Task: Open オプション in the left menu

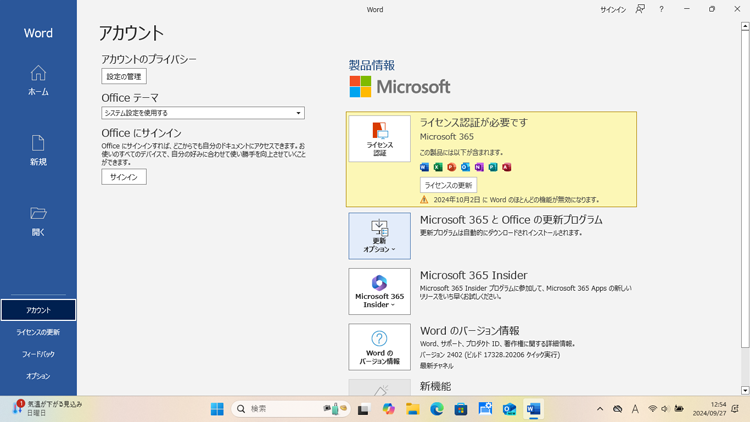Action: 38,376
